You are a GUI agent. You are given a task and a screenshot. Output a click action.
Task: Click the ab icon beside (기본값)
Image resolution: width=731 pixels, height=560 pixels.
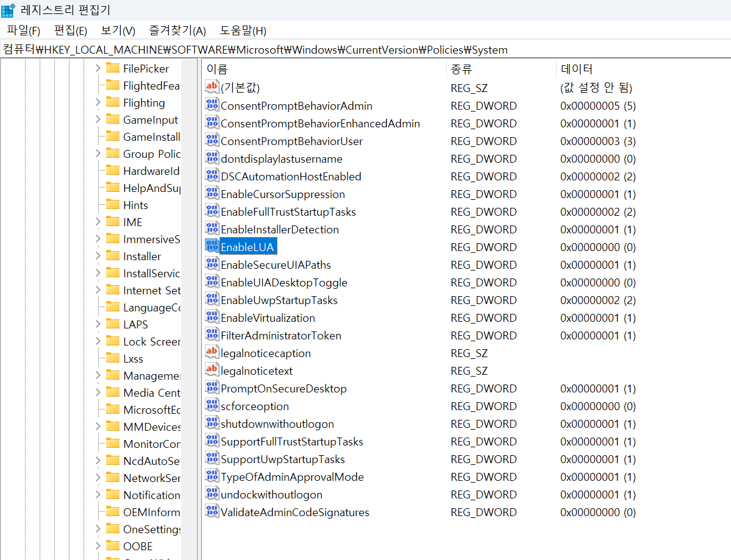[x=212, y=87]
